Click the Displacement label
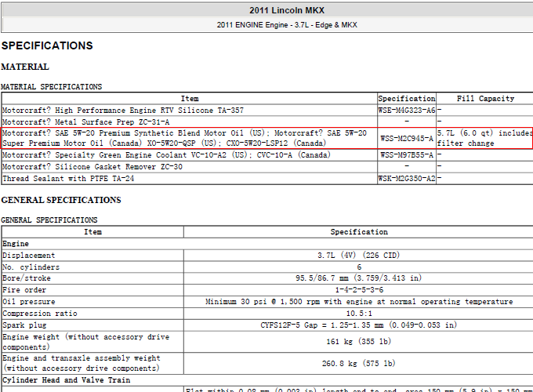 point(28,256)
